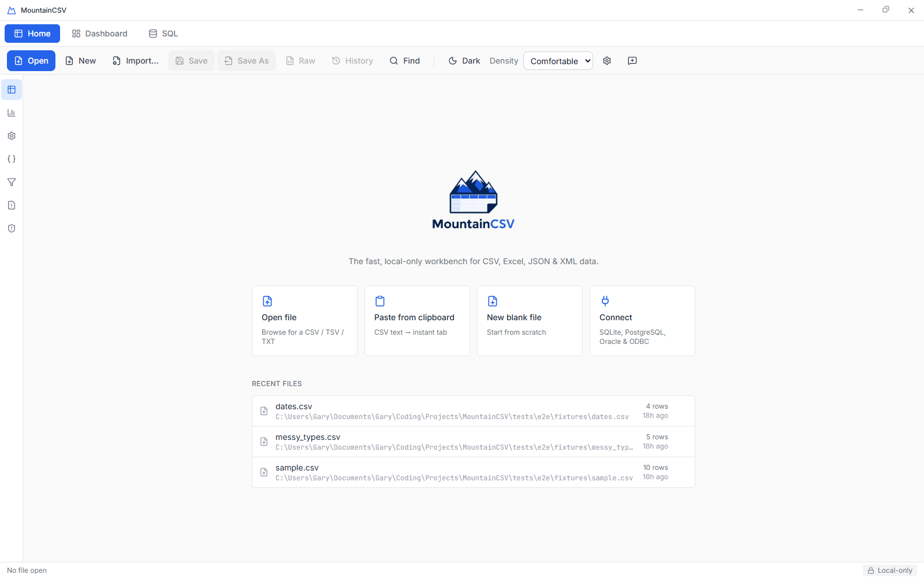The width and height of the screenshot is (924, 578).
Task: Click the file icon beside messy_types.csv
Action: (264, 442)
